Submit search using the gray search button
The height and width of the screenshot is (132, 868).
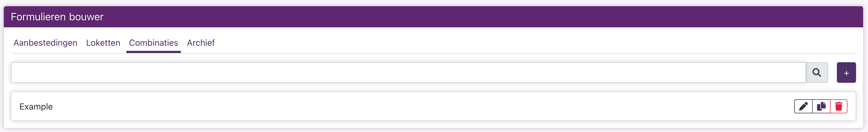pos(816,72)
